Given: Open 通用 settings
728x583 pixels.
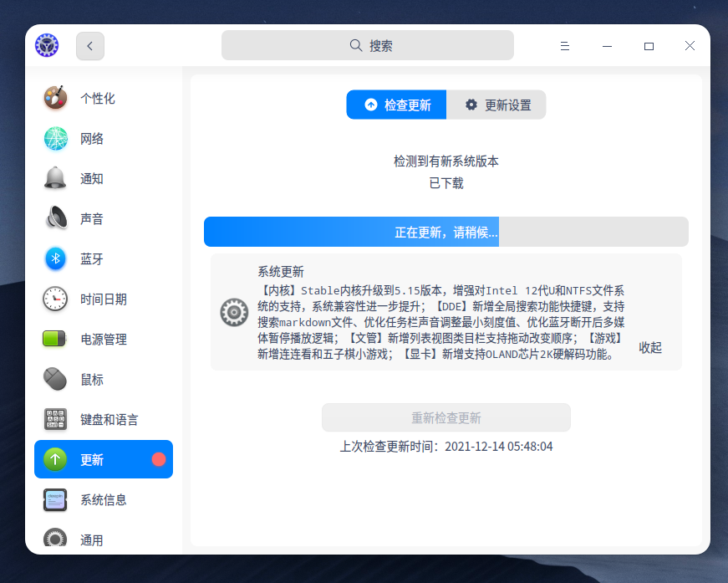Looking at the screenshot, I should (104, 540).
